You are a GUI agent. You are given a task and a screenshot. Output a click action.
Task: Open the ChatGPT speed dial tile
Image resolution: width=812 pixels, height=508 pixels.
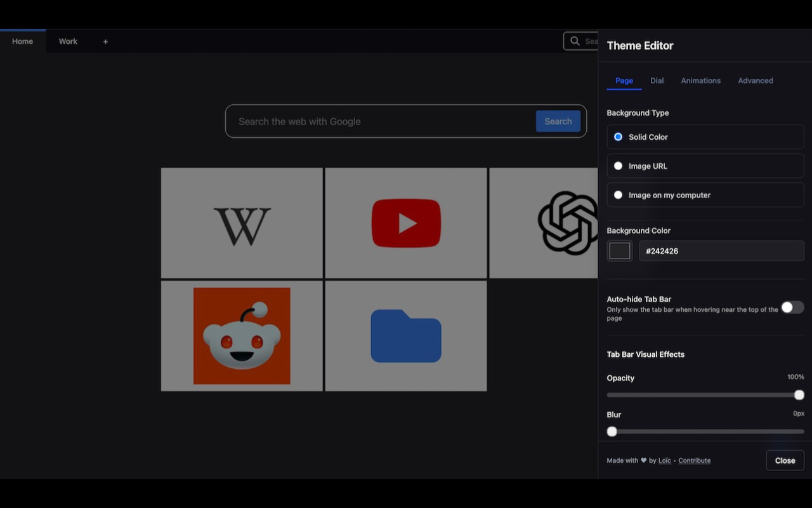(544, 223)
